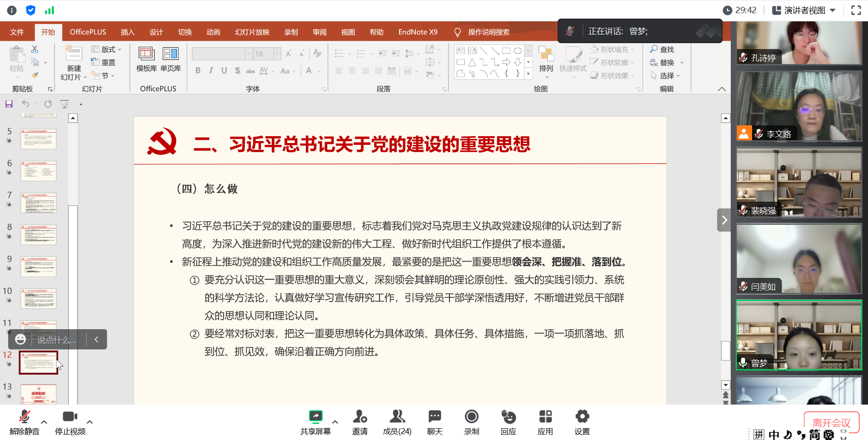Expand the 演讲者视图 view dropdown

point(833,10)
